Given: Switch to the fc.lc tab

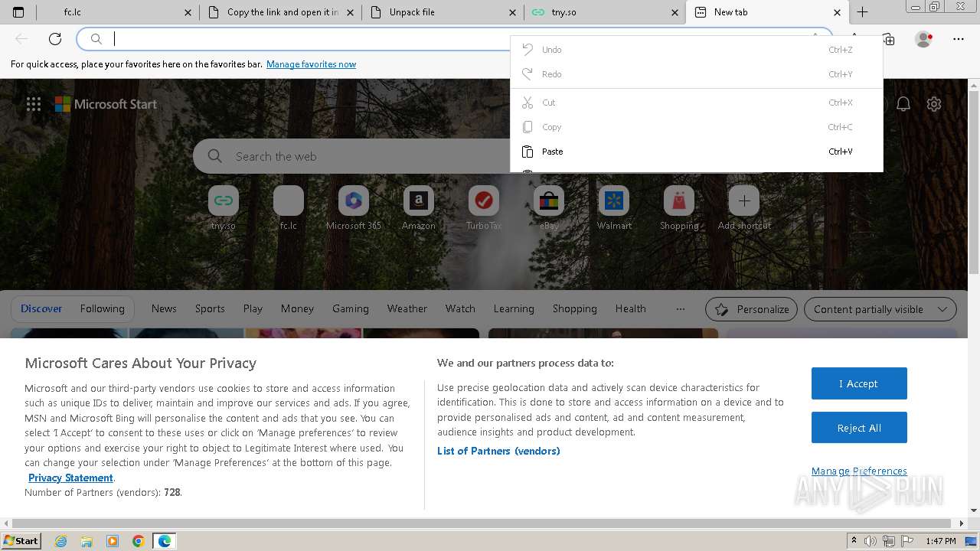Looking at the screenshot, I should click(x=119, y=12).
